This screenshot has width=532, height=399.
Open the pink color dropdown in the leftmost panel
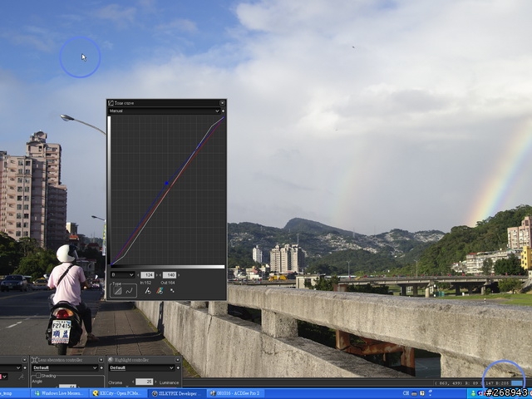pyautogui.click(x=3, y=377)
